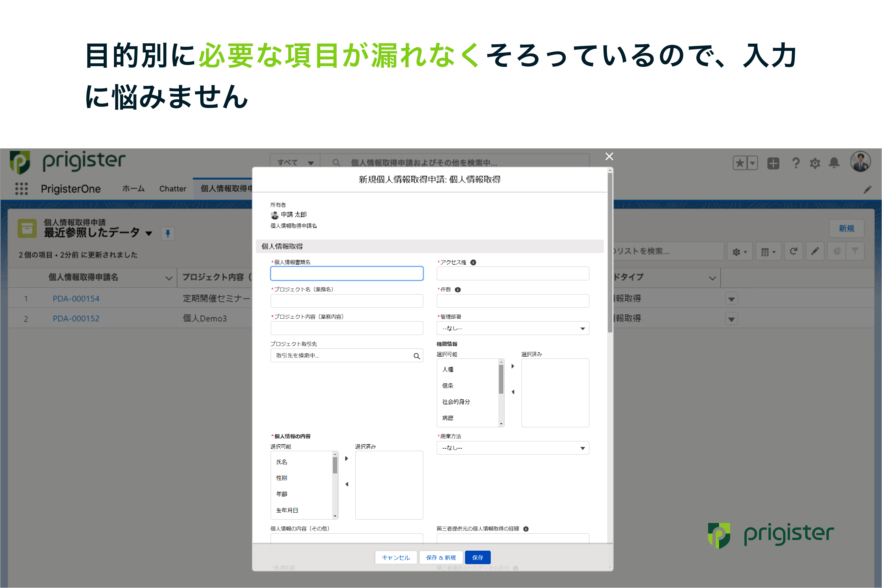
Task: Click the キャンセル button
Action: (x=396, y=558)
